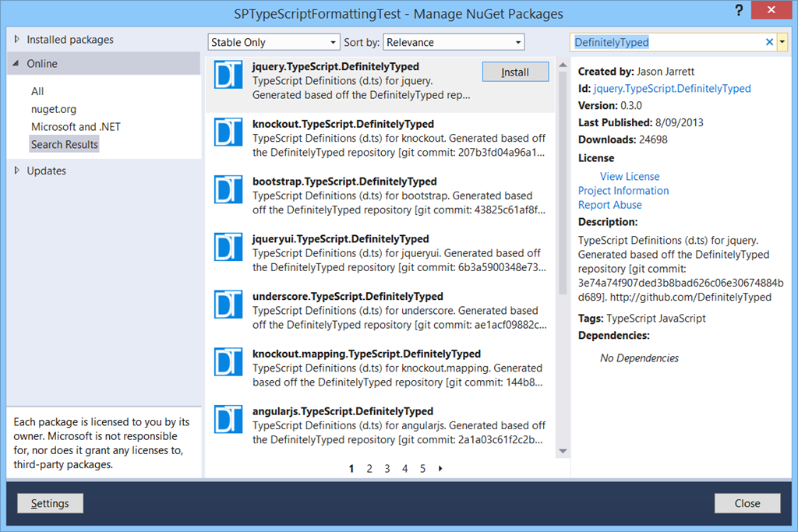
Task: Go to results page 5
Action: tap(423, 468)
